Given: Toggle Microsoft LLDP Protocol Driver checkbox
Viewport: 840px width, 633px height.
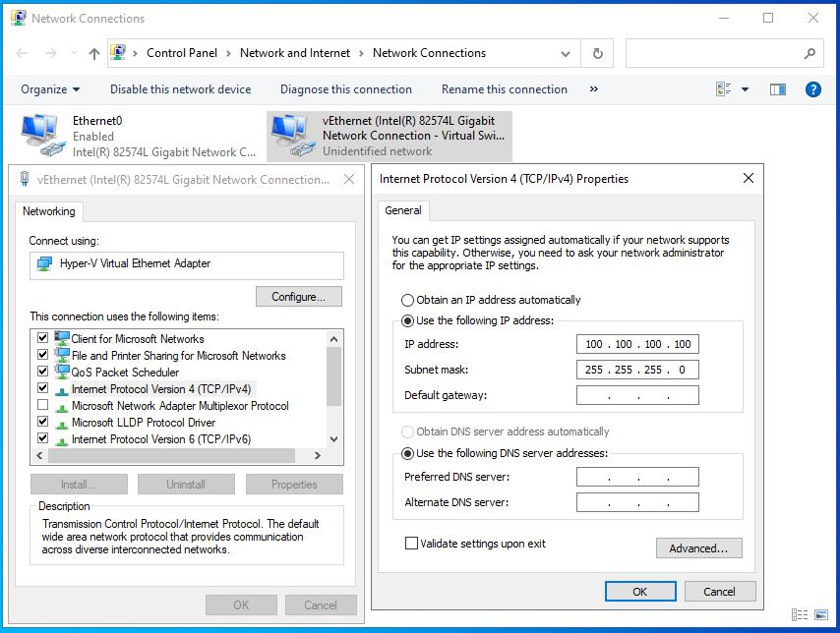Looking at the screenshot, I should pos(43,422).
